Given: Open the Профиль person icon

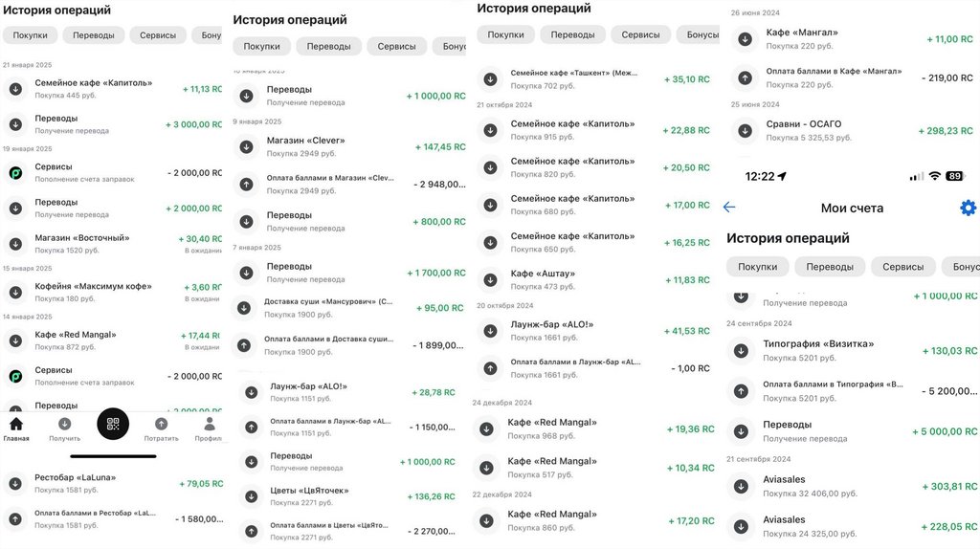Looking at the screenshot, I should point(210,426).
